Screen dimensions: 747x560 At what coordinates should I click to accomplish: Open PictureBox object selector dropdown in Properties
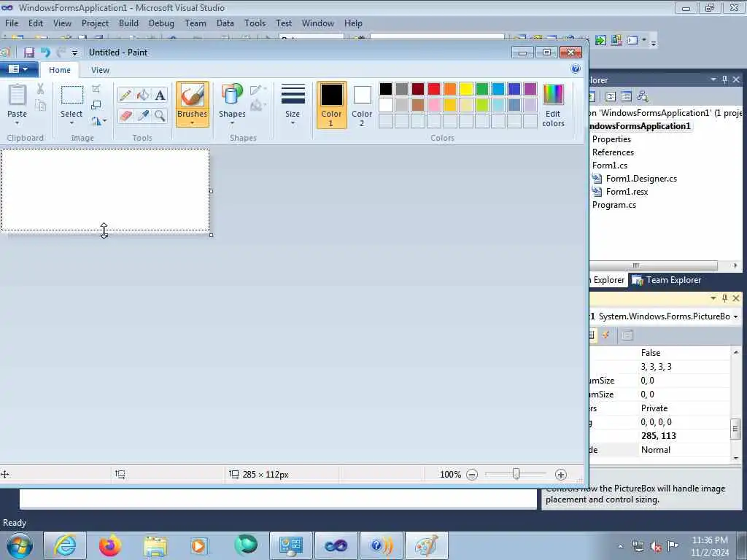[x=735, y=316]
